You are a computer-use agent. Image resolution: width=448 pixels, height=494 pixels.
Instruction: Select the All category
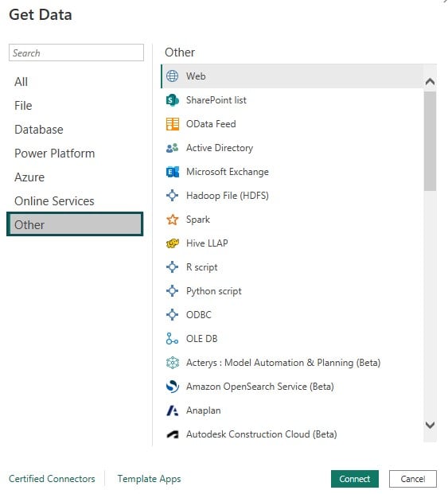pos(21,82)
